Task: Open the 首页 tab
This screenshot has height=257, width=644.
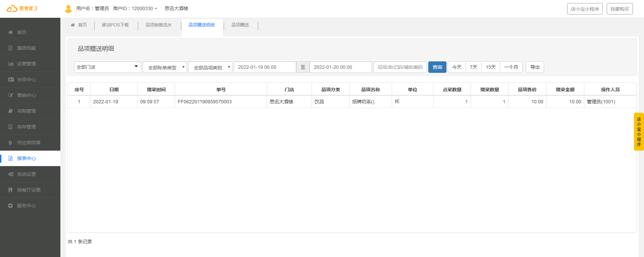Action: [79, 25]
